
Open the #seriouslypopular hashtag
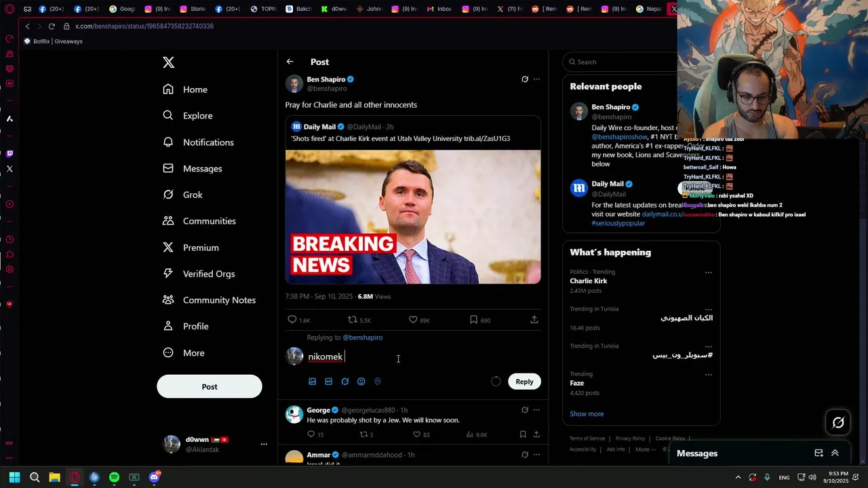[x=618, y=223]
